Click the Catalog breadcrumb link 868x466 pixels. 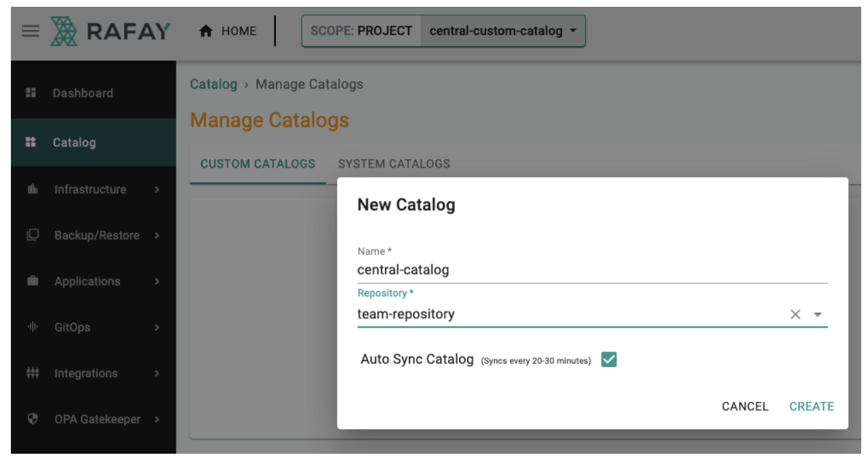coord(213,84)
